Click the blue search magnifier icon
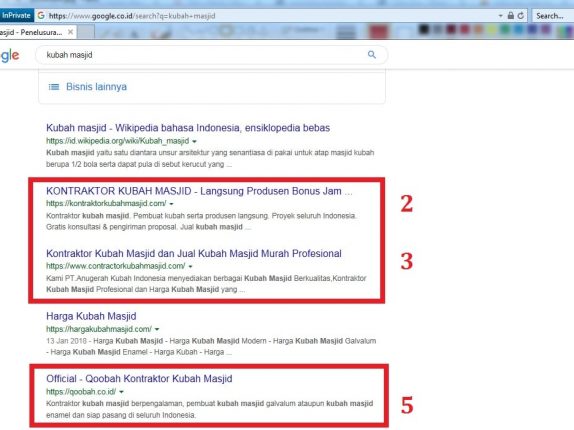Viewport: 574px width, 430px height. pos(372,55)
